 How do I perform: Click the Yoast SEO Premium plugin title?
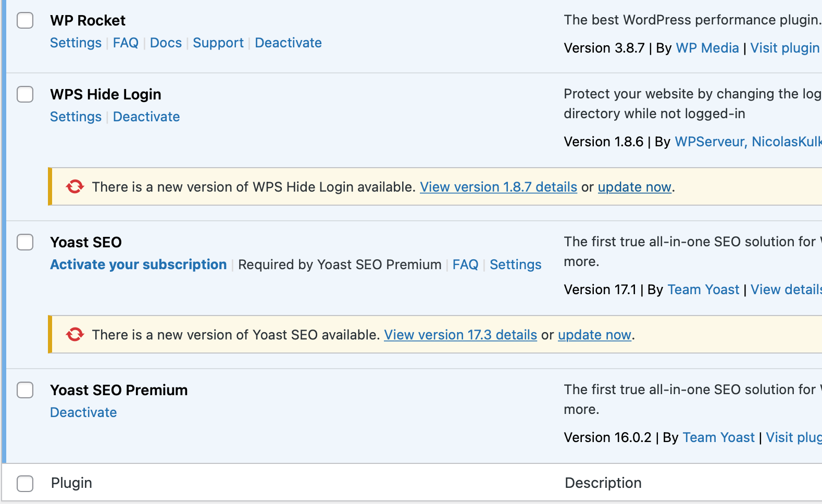coord(119,390)
